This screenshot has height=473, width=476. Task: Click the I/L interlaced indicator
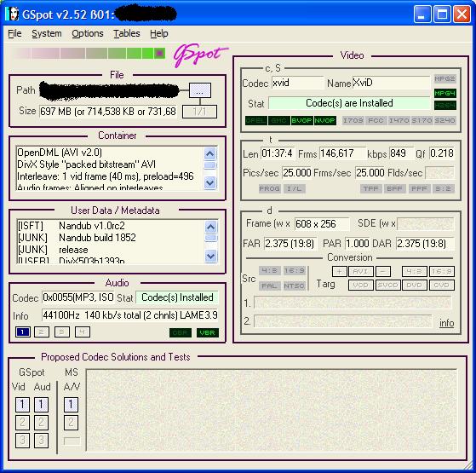295,188
